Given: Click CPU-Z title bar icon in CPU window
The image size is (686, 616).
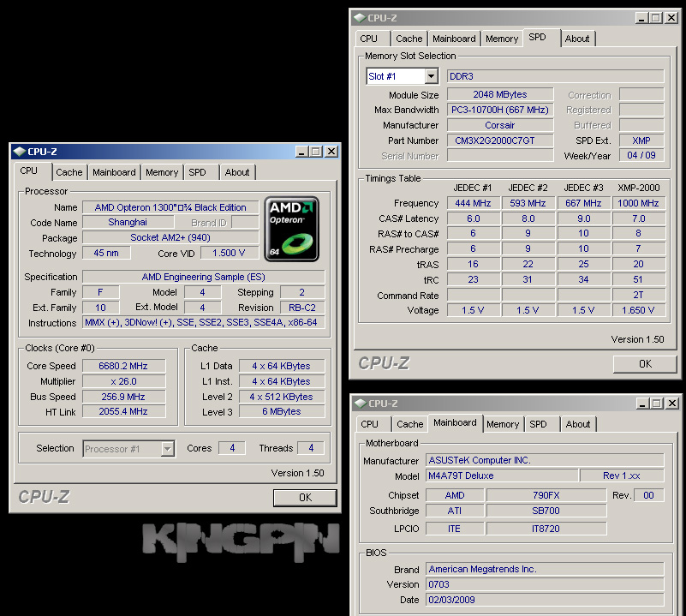Looking at the screenshot, I should (x=20, y=152).
